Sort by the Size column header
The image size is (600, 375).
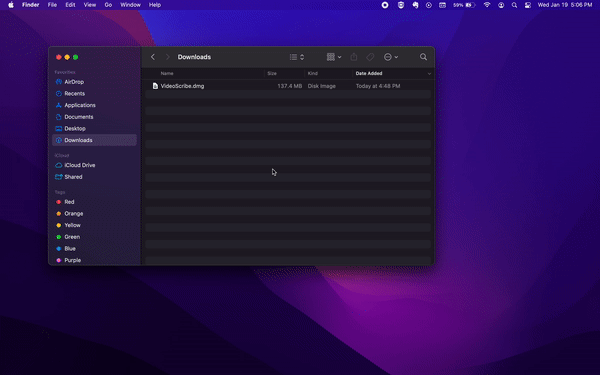272,73
